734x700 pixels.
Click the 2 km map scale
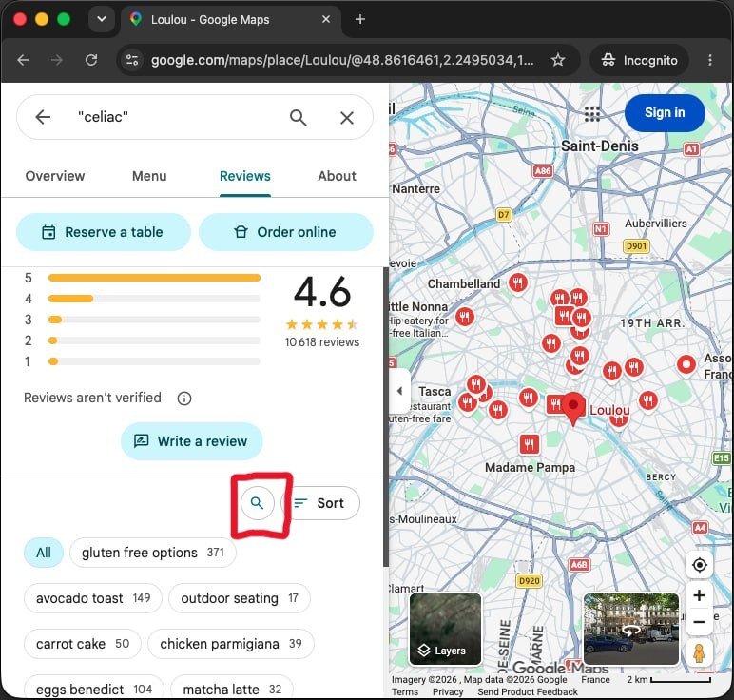pos(669,679)
